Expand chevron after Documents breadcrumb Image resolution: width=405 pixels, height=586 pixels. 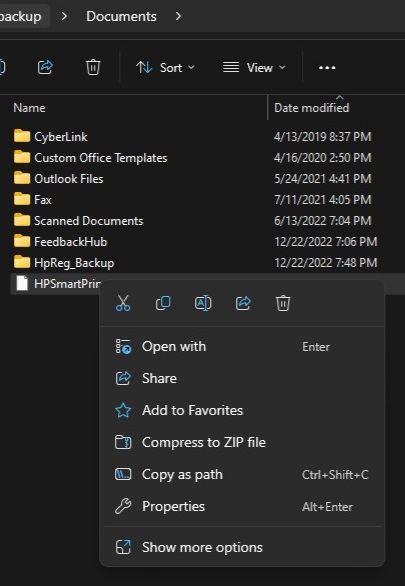click(178, 16)
